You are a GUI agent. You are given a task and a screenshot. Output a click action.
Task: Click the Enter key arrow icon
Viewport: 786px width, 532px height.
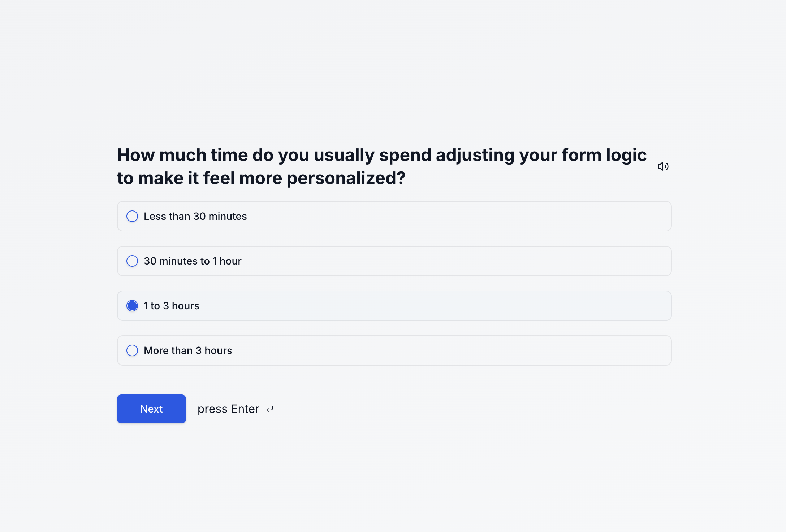(x=269, y=409)
